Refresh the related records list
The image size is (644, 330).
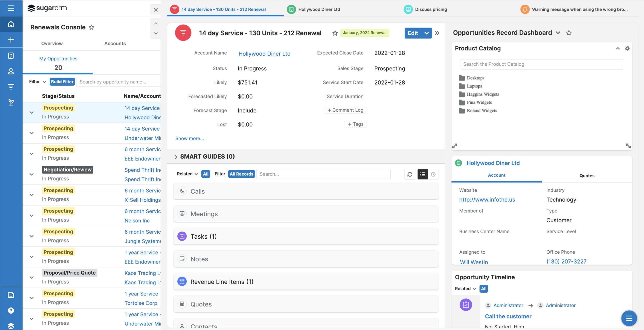(410, 174)
